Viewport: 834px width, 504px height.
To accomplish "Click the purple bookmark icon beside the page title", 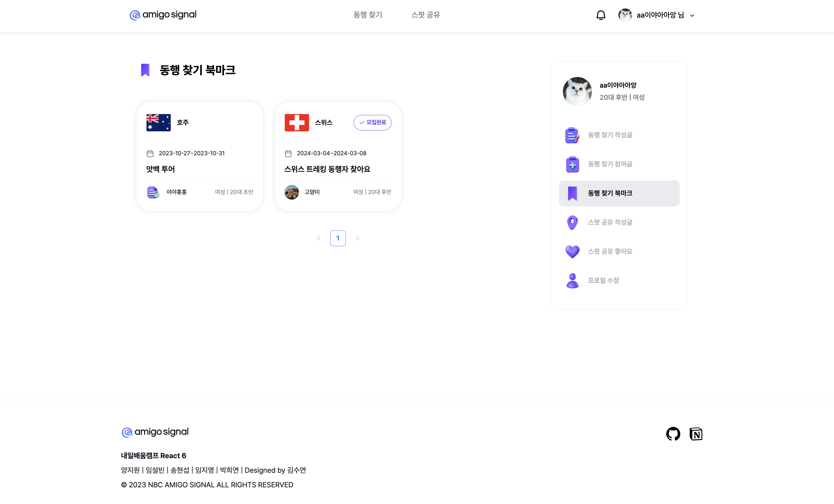I will 145,70.
